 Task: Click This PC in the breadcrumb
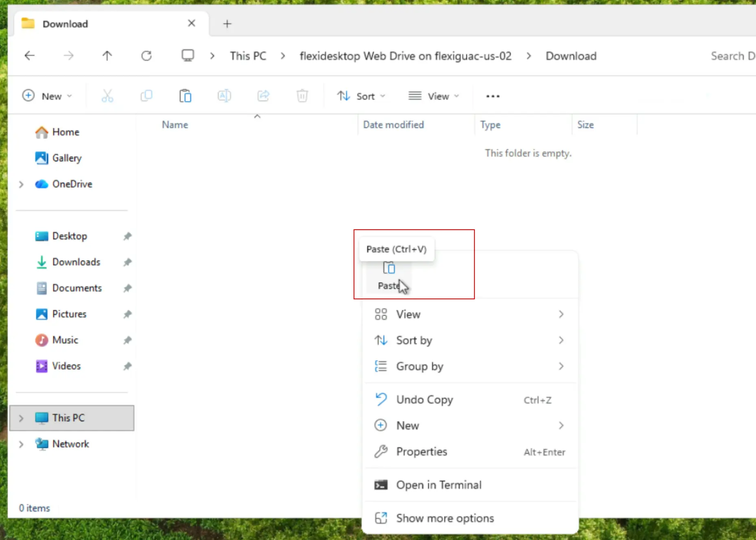click(248, 56)
